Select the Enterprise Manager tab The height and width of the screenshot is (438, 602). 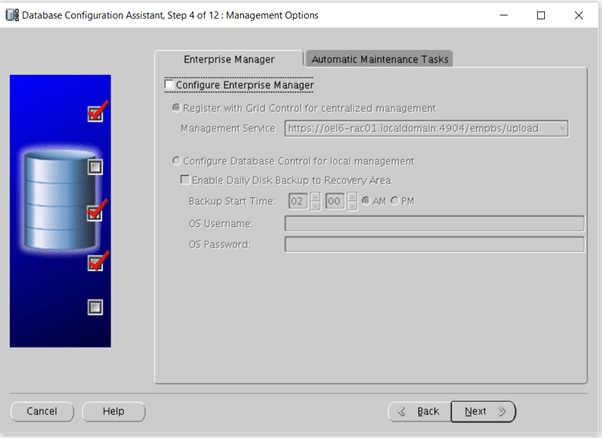229,59
